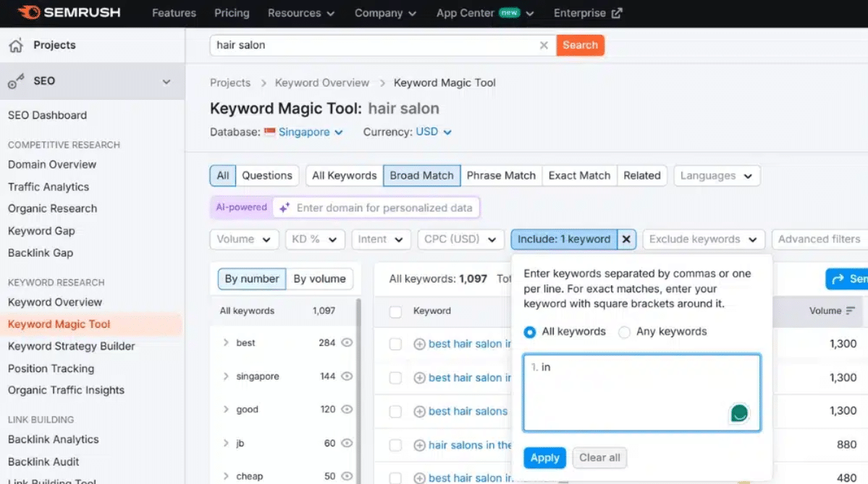Click the orange Search button
868x484 pixels.
click(580, 46)
